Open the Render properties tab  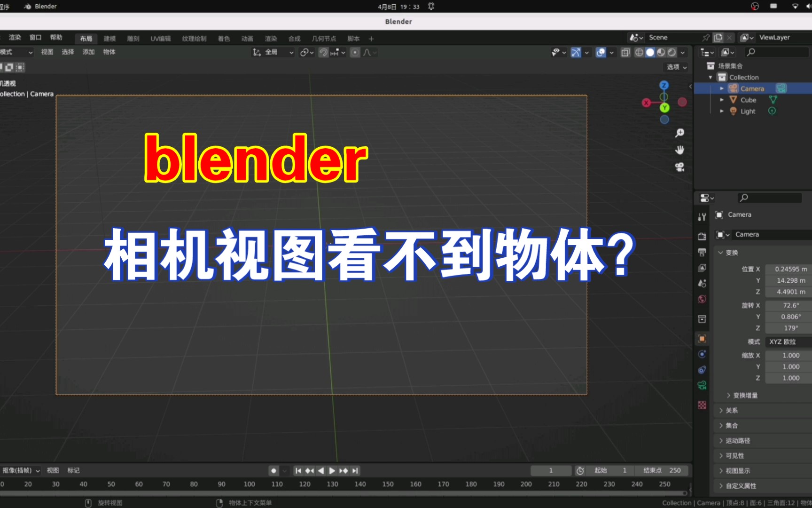tap(702, 237)
